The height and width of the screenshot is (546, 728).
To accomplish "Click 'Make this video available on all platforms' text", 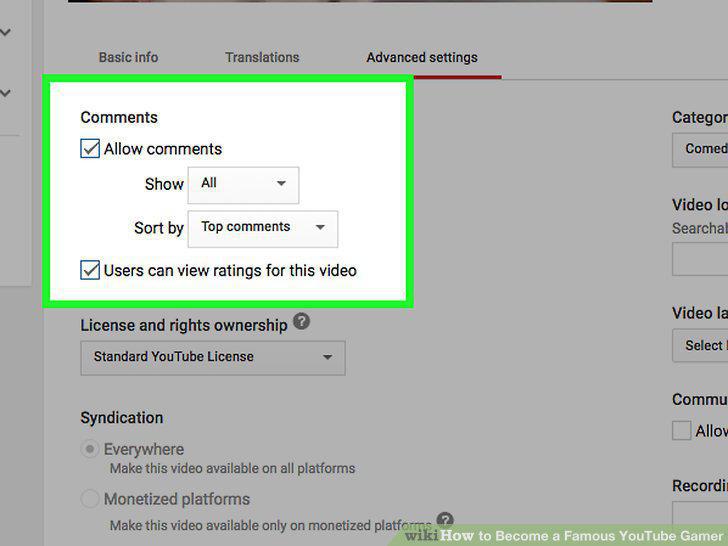I will 232,468.
